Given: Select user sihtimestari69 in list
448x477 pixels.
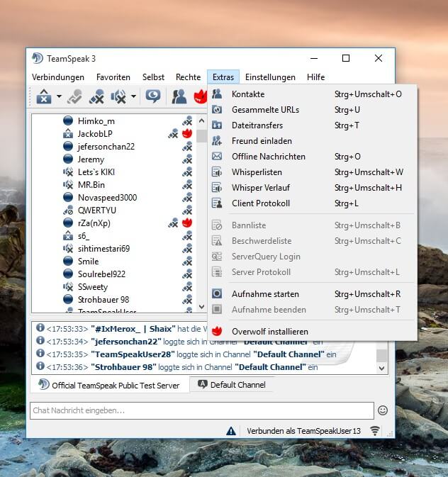Looking at the screenshot, I should (x=103, y=249).
